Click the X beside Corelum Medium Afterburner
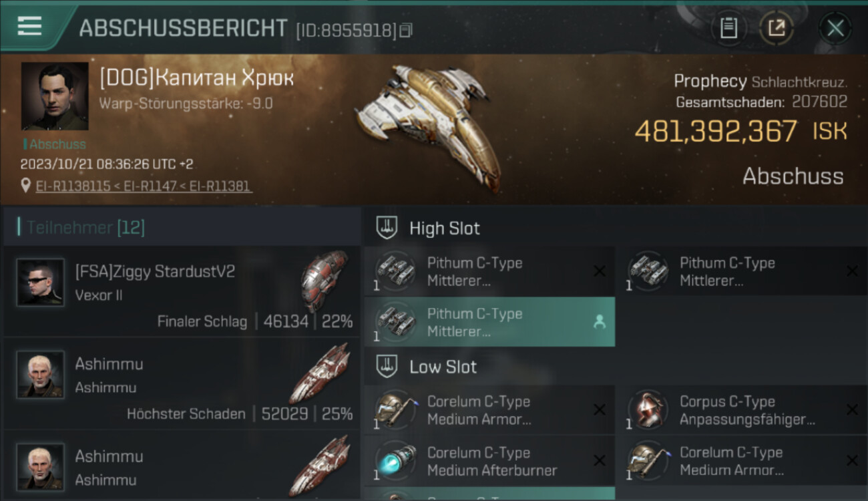 (x=600, y=461)
